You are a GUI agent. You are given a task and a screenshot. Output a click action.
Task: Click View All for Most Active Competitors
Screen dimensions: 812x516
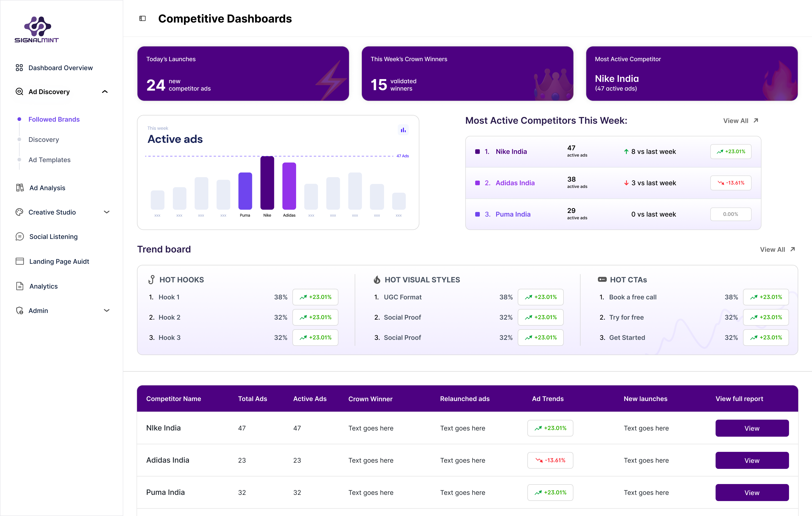(741, 121)
